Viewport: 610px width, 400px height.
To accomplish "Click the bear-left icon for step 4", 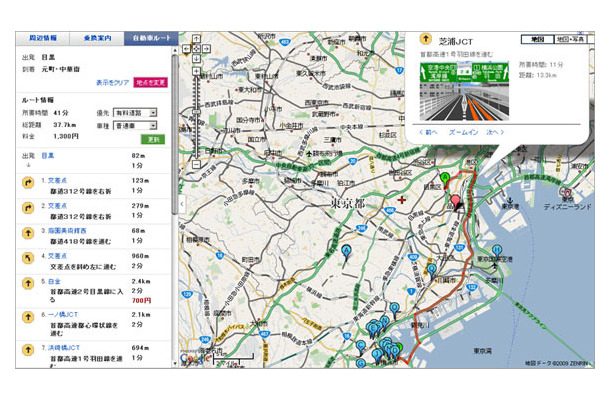I will (28, 258).
